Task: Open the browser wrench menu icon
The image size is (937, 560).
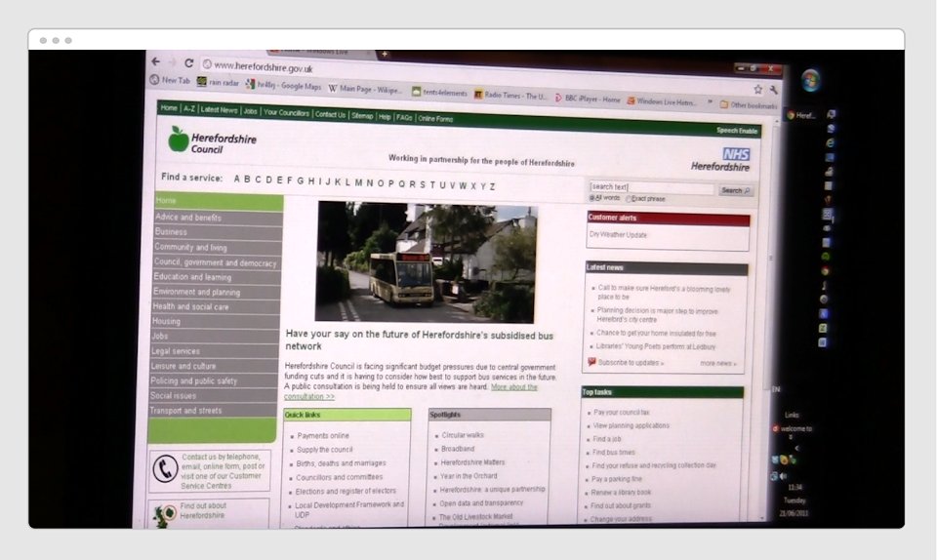Action: [x=774, y=90]
